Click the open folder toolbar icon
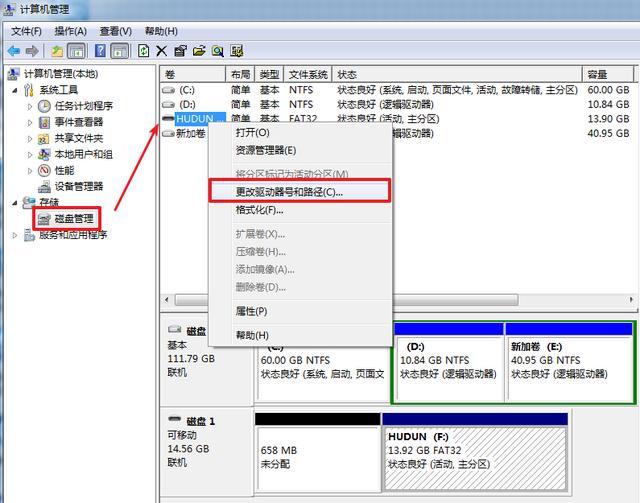 [x=199, y=51]
